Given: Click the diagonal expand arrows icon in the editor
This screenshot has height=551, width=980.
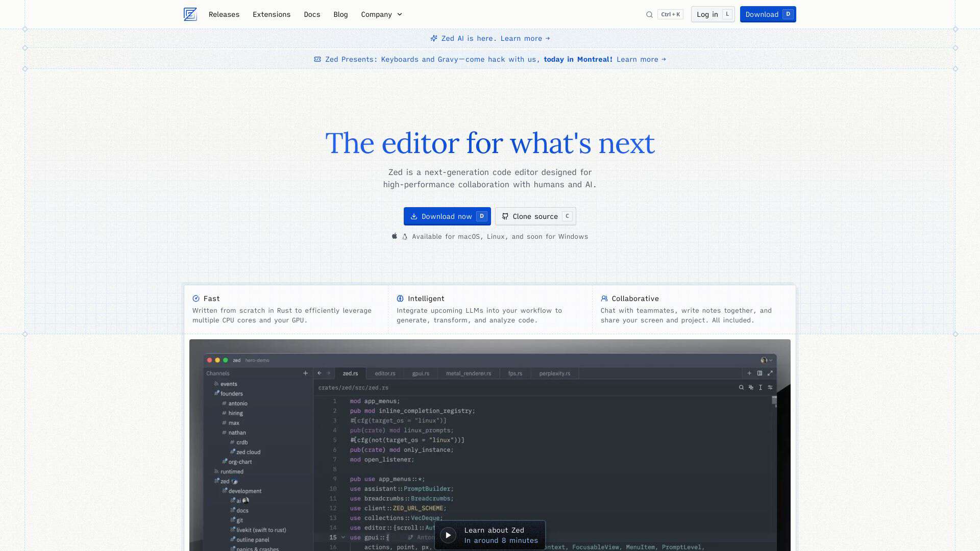Looking at the screenshot, I should [x=770, y=373].
